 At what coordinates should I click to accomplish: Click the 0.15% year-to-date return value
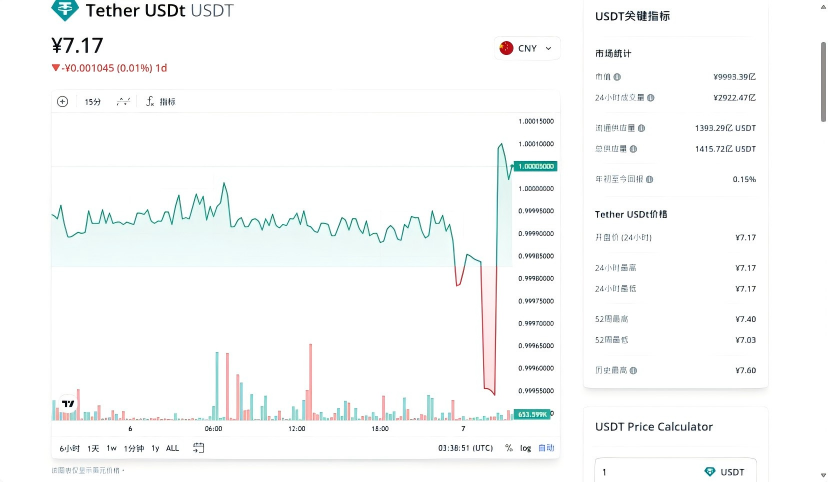[x=744, y=179]
